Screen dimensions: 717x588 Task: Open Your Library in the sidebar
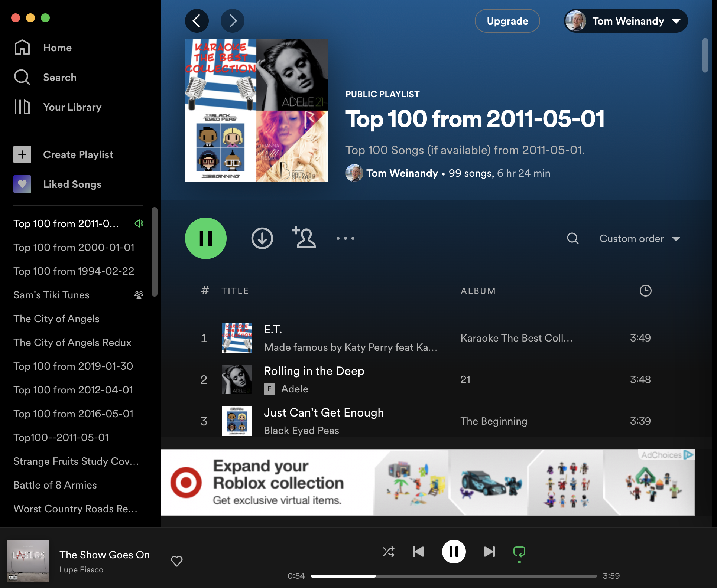point(58,107)
